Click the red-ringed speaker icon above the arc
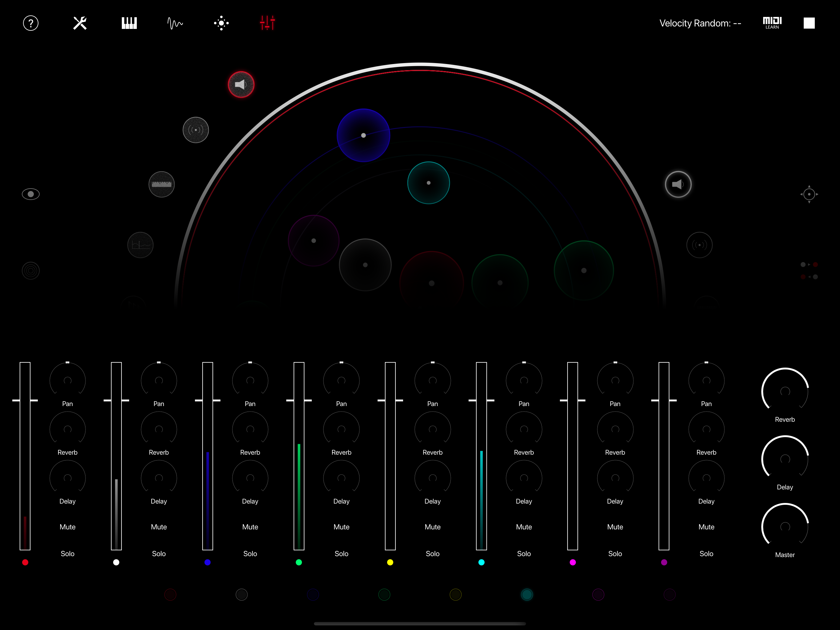The height and width of the screenshot is (630, 840). tap(241, 84)
